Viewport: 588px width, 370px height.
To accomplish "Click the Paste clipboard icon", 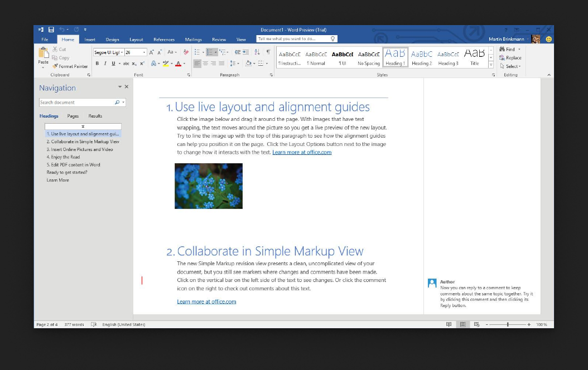I will click(x=43, y=53).
